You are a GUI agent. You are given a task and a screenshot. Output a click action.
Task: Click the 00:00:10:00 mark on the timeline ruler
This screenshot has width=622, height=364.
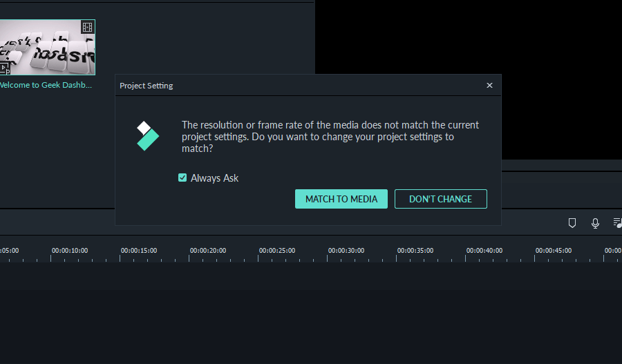(x=70, y=251)
